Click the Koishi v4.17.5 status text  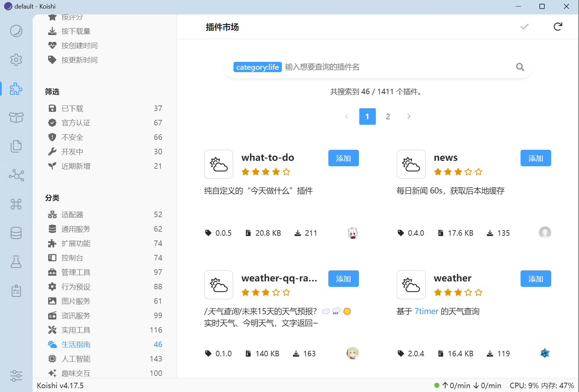60,385
